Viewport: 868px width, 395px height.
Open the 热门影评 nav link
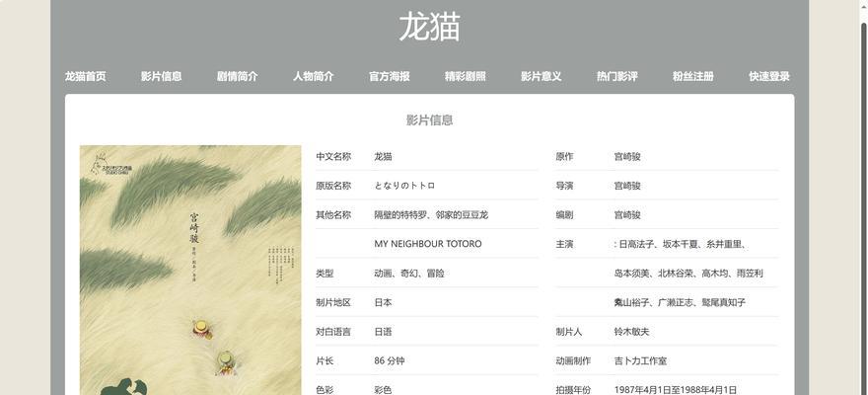click(617, 76)
